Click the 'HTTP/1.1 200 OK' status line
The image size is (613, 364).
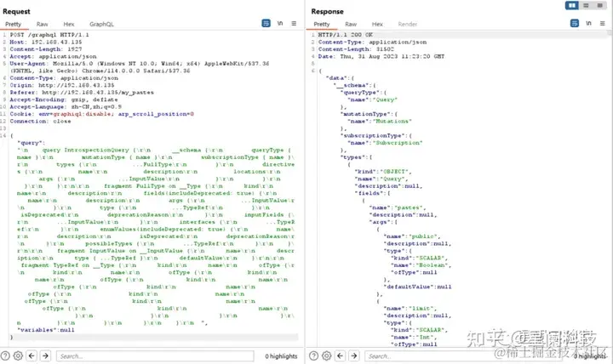click(x=345, y=35)
